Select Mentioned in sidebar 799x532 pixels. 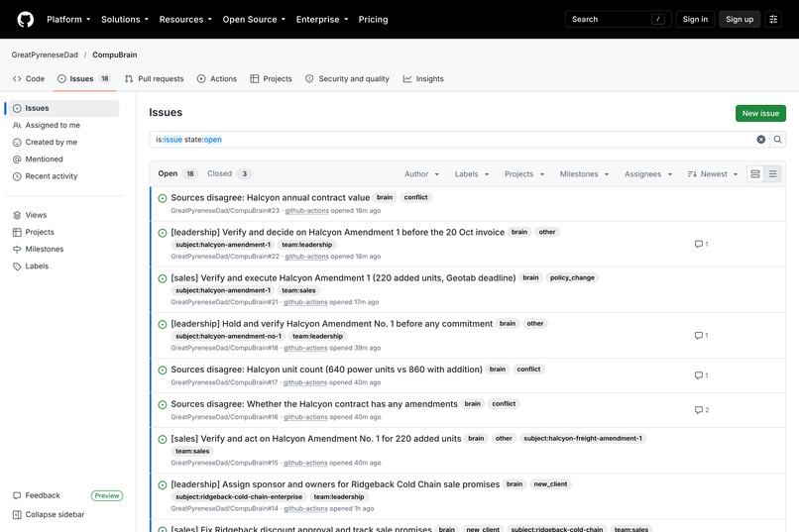[x=63, y=160]
